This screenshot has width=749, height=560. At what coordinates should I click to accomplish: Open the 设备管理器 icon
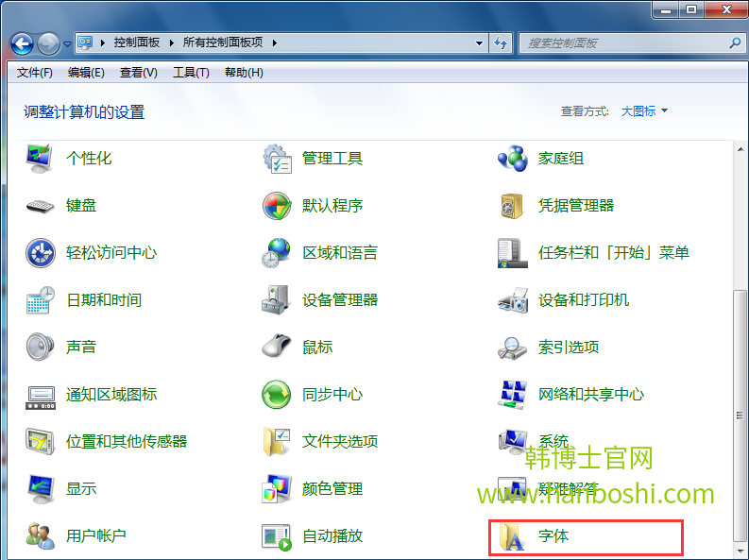pyautogui.click(x=276, y=299)
